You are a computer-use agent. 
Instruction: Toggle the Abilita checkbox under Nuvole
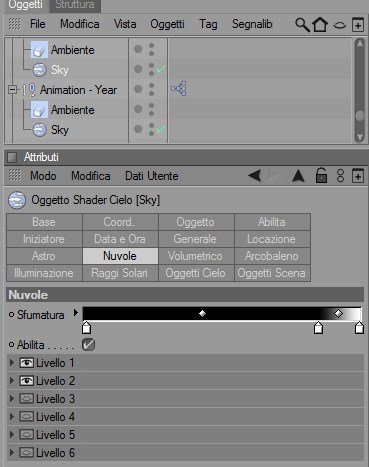(x=88, y=345)
